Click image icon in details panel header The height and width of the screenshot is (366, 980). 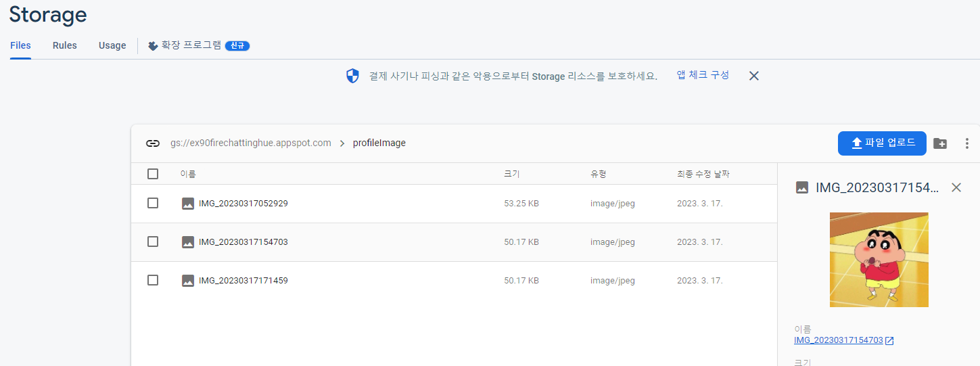click(x=802, y=188)
